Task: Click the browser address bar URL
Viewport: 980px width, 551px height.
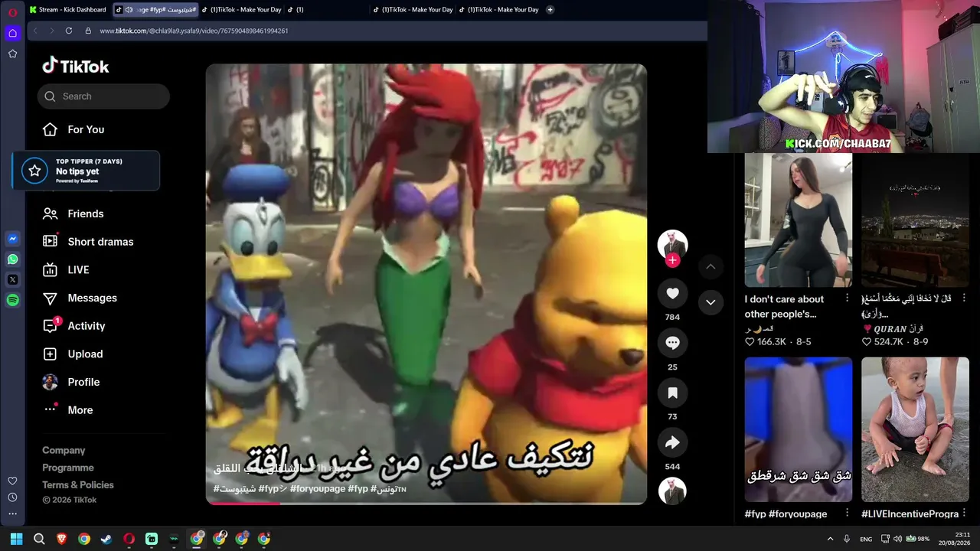Action: tap(194, 31)
